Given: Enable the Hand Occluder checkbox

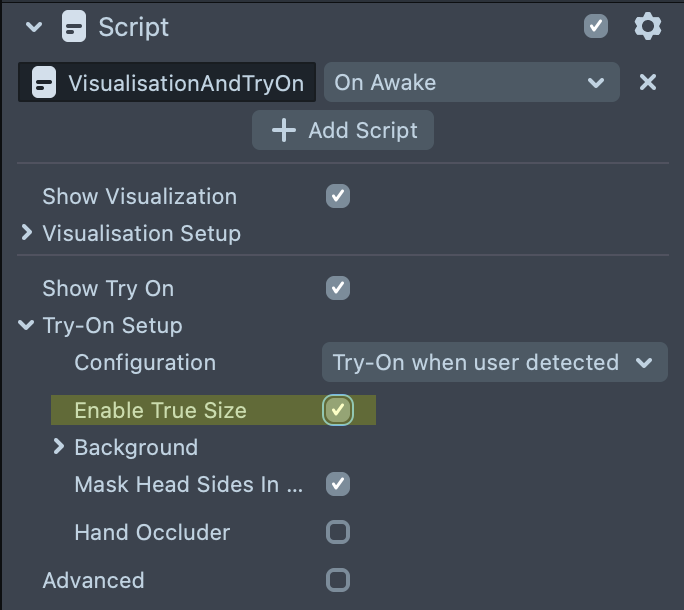Looking at the screenshot, I should tap(338, 532).
